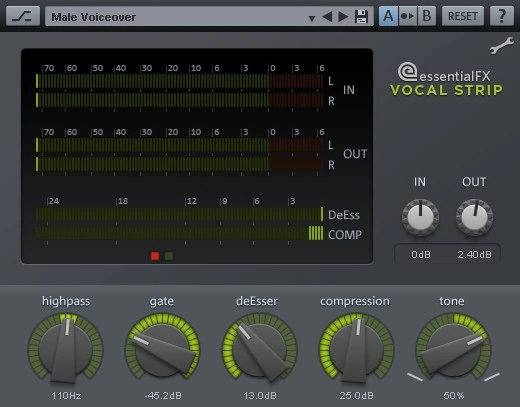
Task: Open the preset dropdown arrow
Action: tap(312, 18)
